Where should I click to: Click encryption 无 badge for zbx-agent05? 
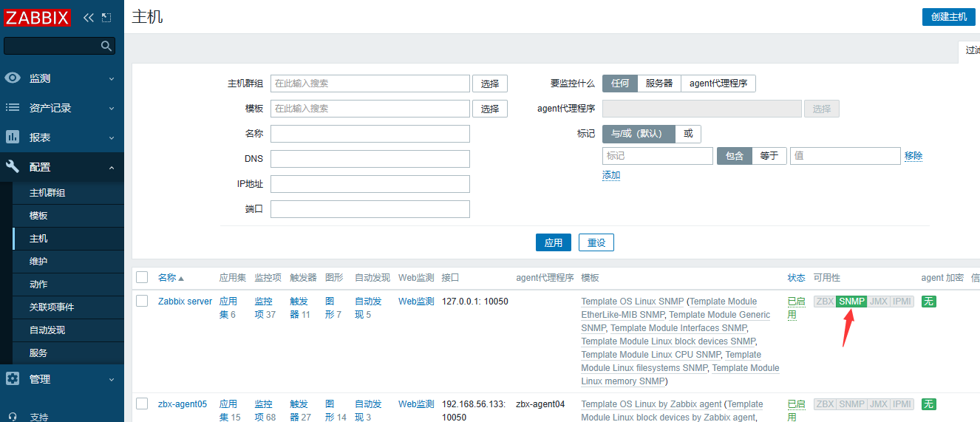tap(929, 404)
